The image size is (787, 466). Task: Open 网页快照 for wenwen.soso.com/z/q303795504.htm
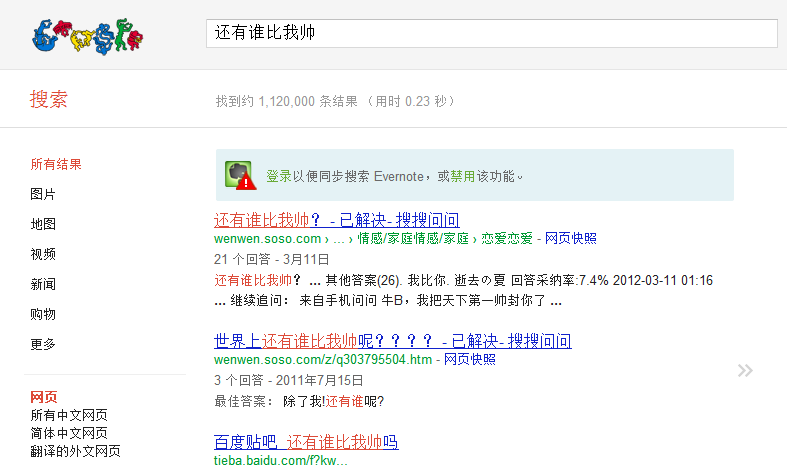pyautogui.click(x=470, y=360)
